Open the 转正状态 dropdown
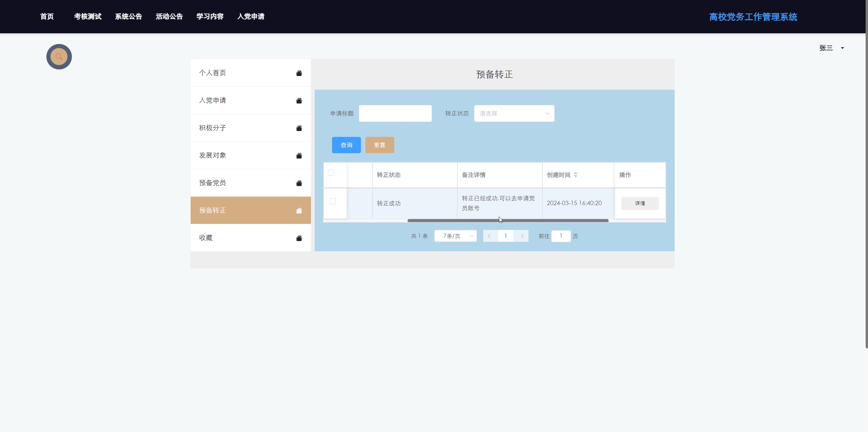The width and height of the screenshot is (868, 432). (514, 113)
